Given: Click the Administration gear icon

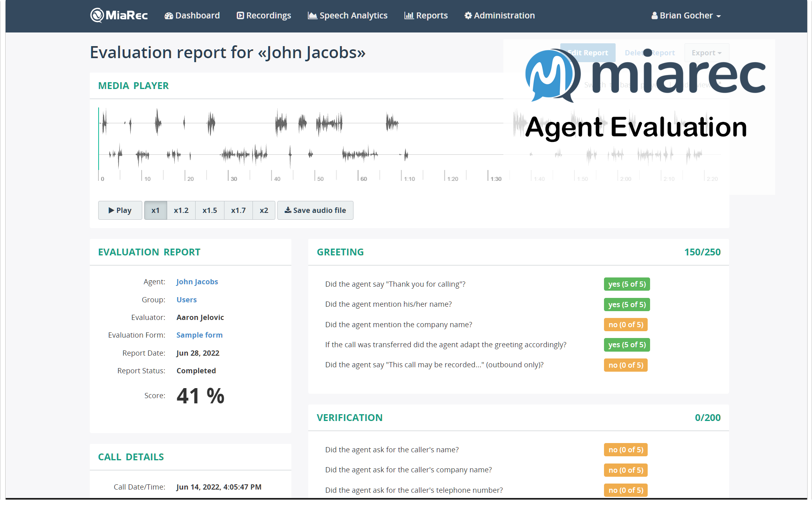Looking at the screenshot, I should point(468,16).
